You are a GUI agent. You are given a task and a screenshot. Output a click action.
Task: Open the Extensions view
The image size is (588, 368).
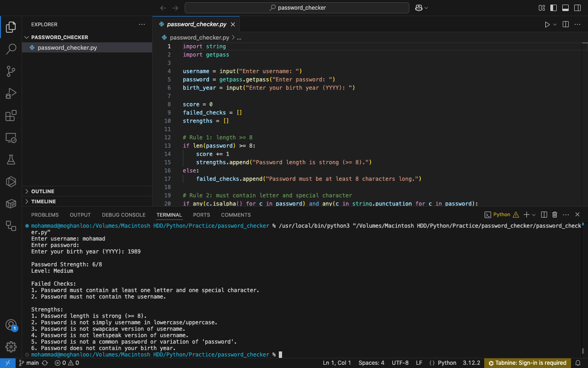(11, 115)
